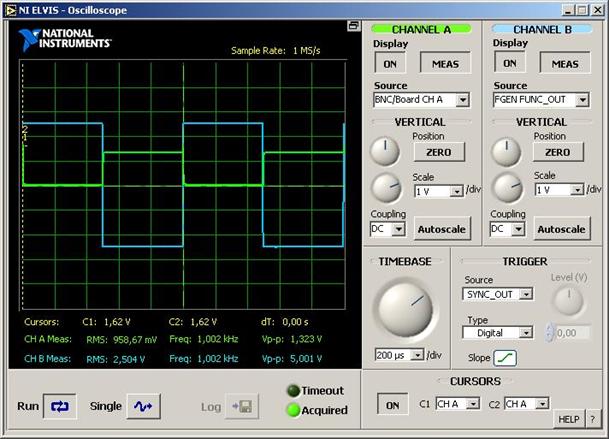Click the trigger level stepper arrows
The image size is (609, 439).
coord(550,333)
